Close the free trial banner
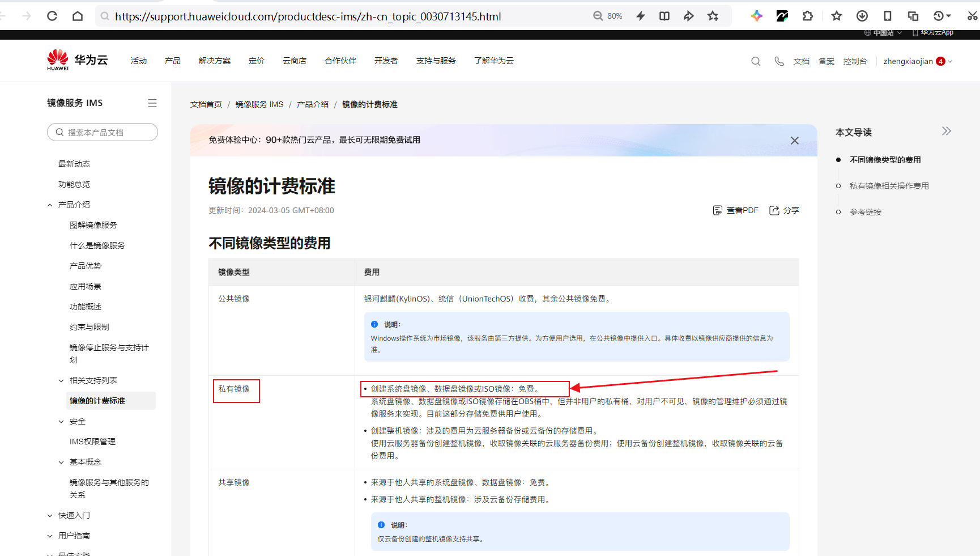This screenshot has width=980, height=556. (795, 141)
